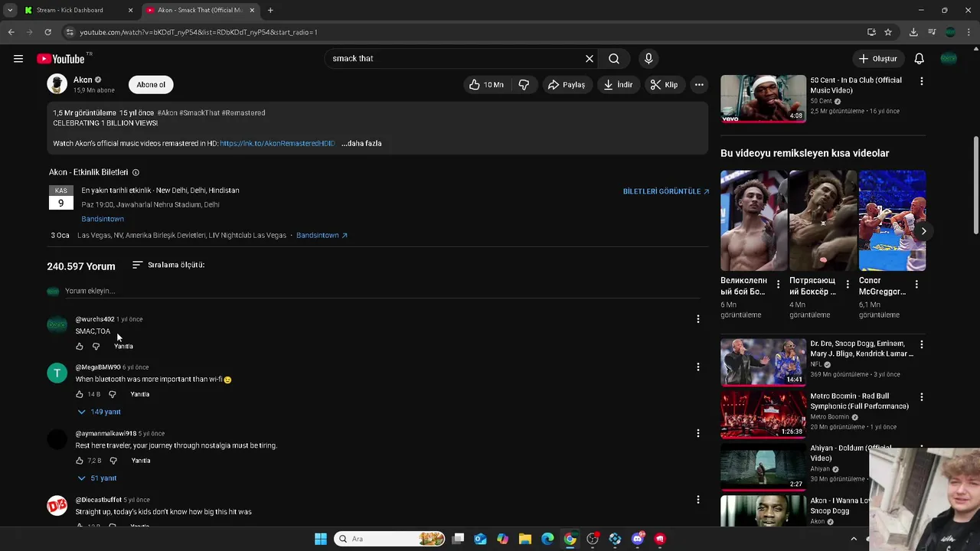The height and width of the screenshot is (551, 980).
Task: Open menu for the Великолепный бой short
Action: tap(778, 285)
